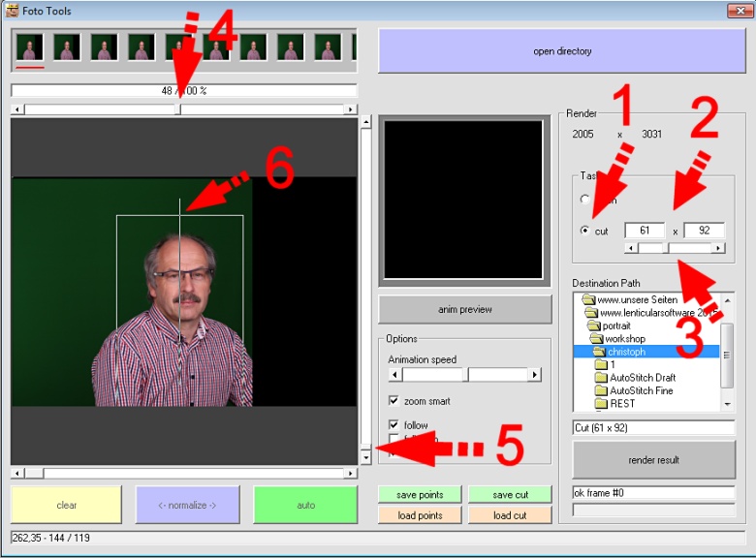Viewport: 756px width, 558px height.
Task: Select the workshop folder
Action: [624, 339]
